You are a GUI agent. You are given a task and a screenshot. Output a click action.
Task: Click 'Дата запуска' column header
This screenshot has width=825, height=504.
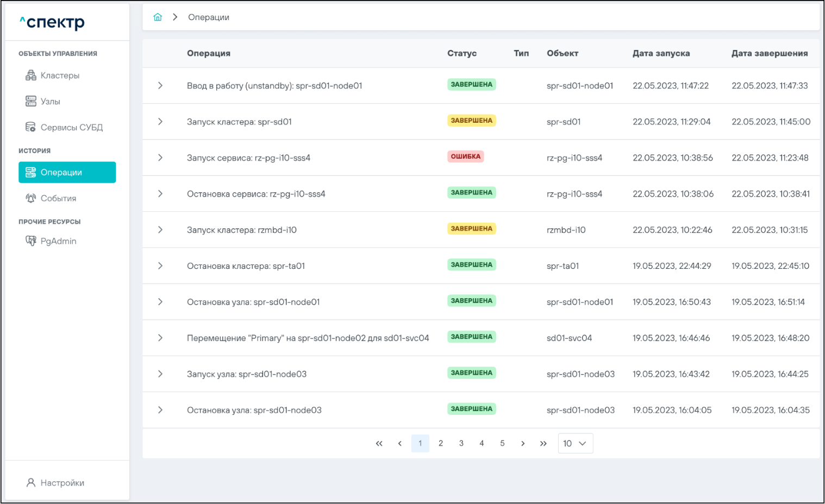[x=661, y=53]
